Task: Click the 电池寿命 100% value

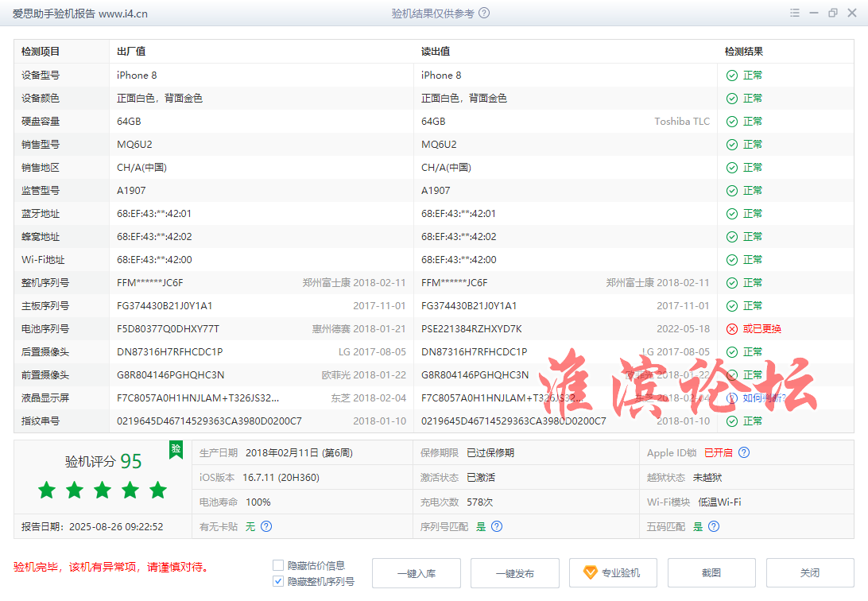Action: click(258, 502)
